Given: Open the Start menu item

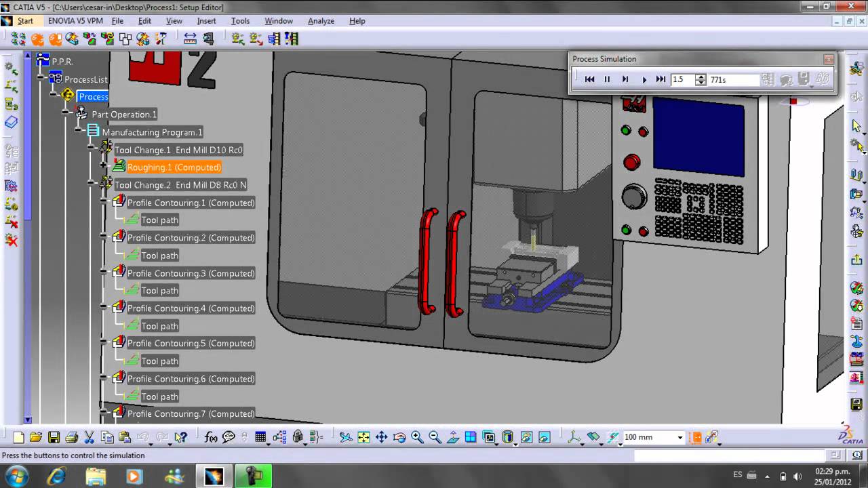Looking at the screenshot, I should point(25,21).
